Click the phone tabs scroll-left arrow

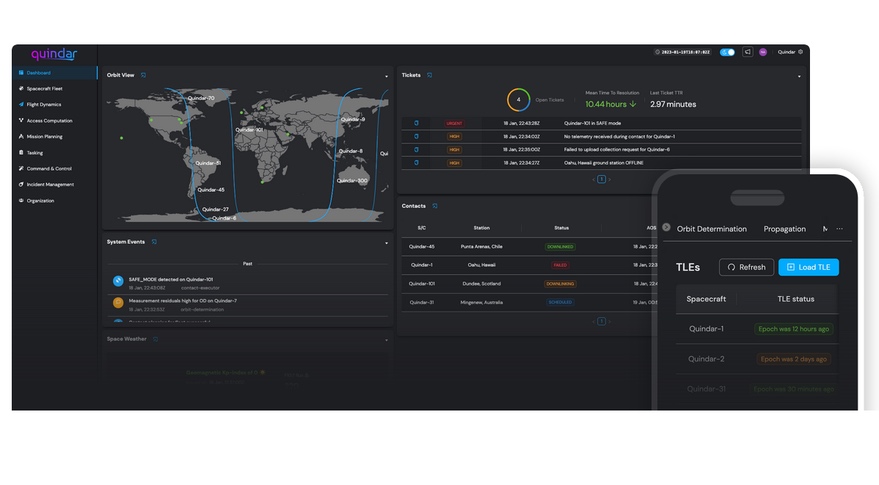pos(666,228)
